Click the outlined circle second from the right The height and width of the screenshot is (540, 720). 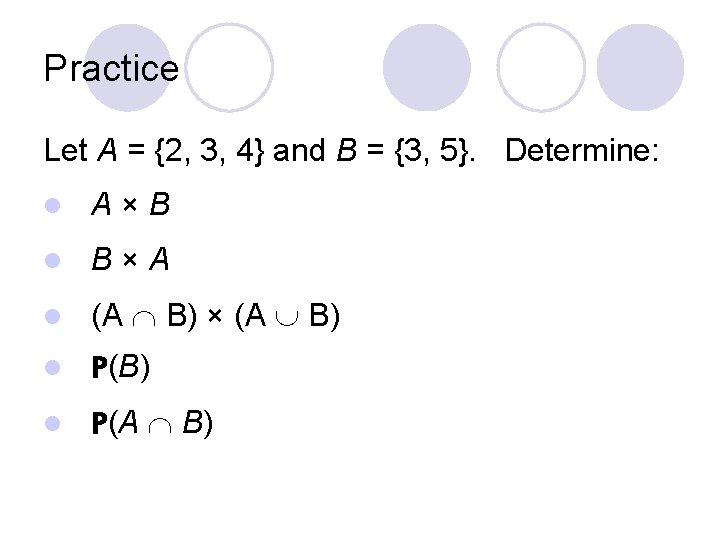click(x=541, y=67)
